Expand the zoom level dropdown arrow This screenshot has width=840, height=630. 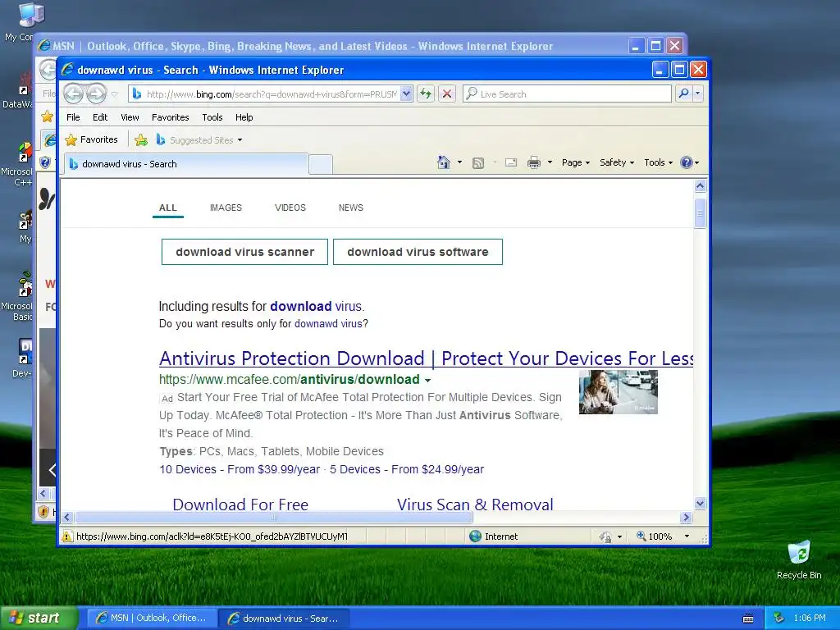pos(687,536)
